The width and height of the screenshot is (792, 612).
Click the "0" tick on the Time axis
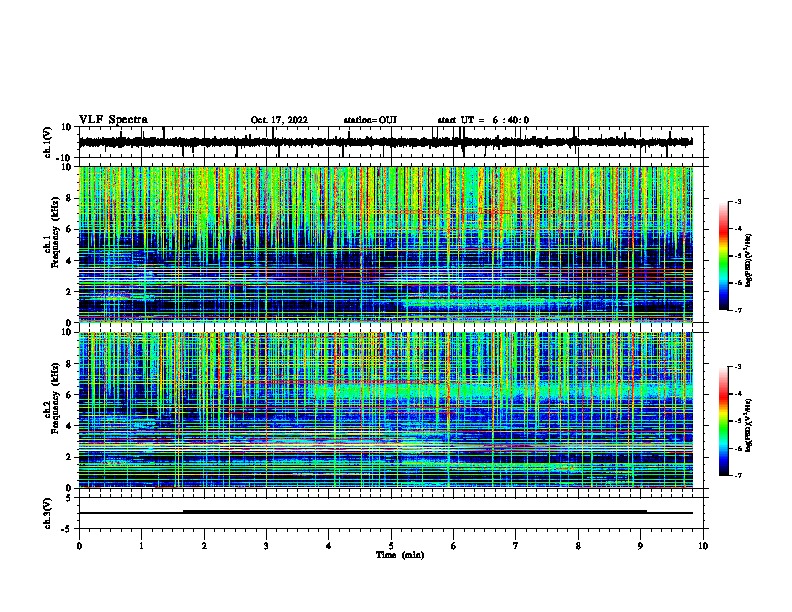79,546
